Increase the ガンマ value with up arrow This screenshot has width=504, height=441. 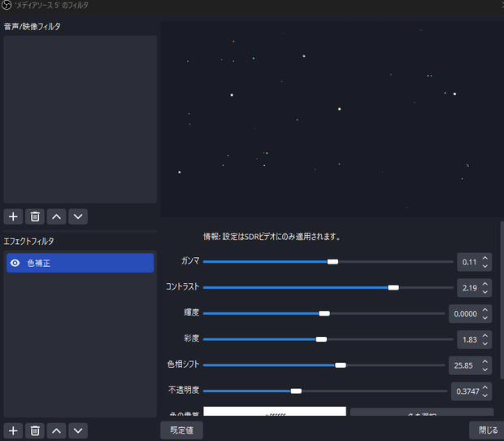point(485,258)
